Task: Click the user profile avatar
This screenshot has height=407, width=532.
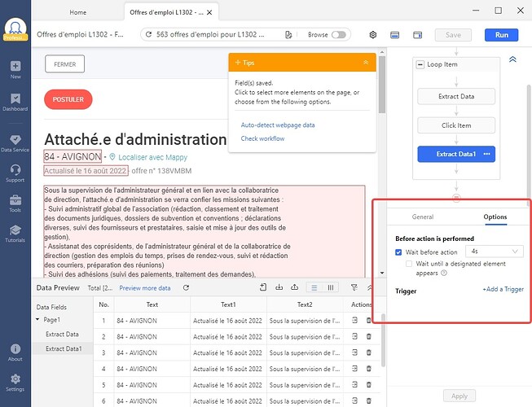Action: 15,29
